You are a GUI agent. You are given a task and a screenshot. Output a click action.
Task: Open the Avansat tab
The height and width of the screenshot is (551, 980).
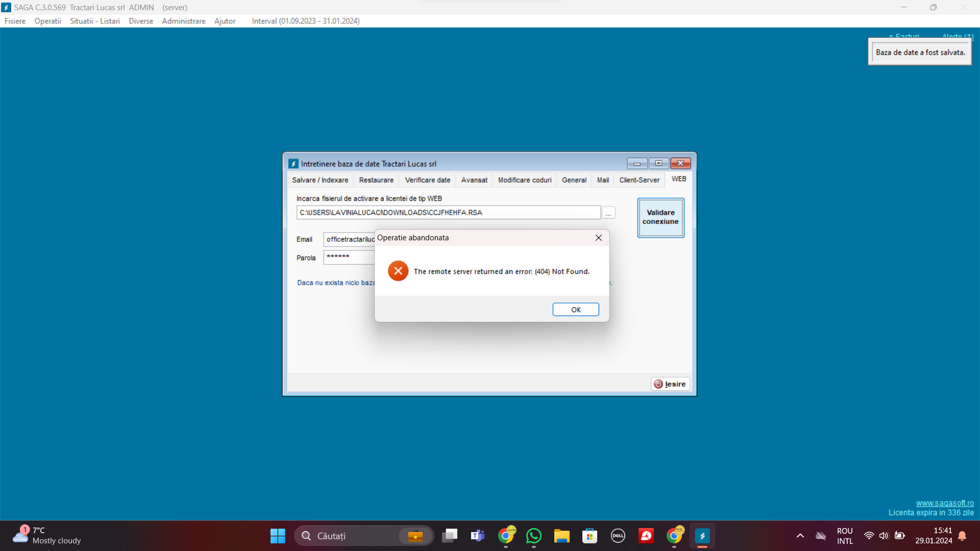pyautogui.click(x=474, y=180)
